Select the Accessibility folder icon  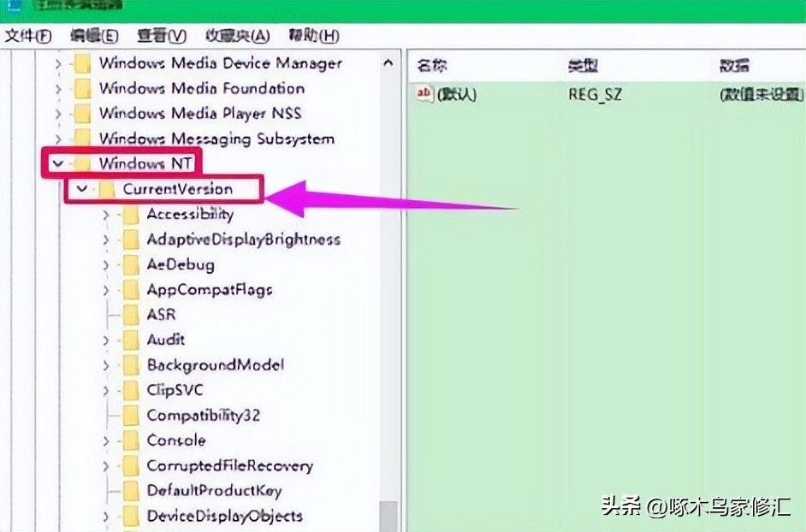[130, 215]
